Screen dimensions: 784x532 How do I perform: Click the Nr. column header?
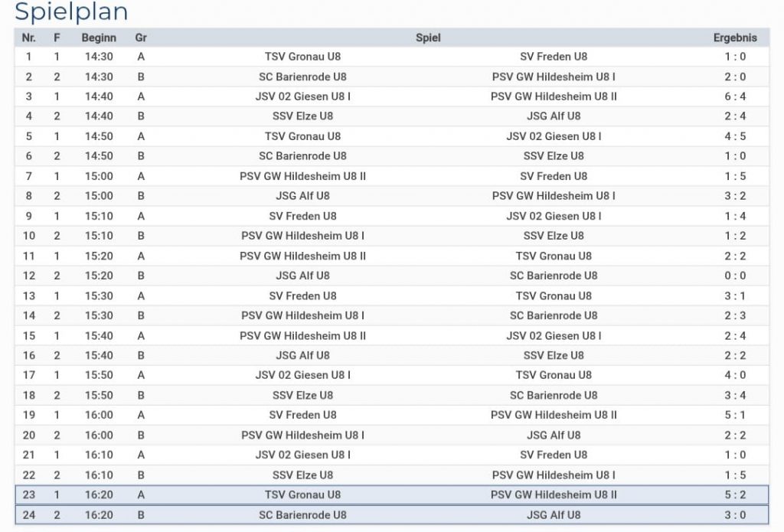coord(29,38)
